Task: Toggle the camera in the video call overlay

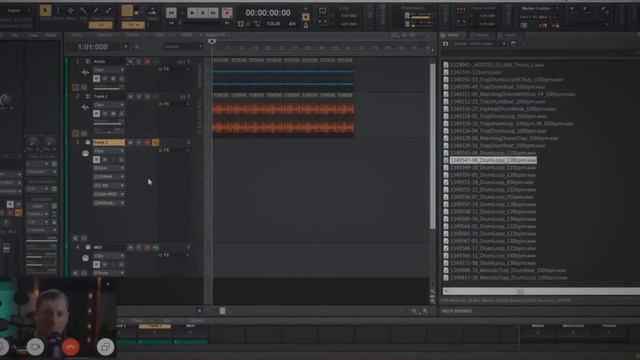Action: [x=36, y=347]
